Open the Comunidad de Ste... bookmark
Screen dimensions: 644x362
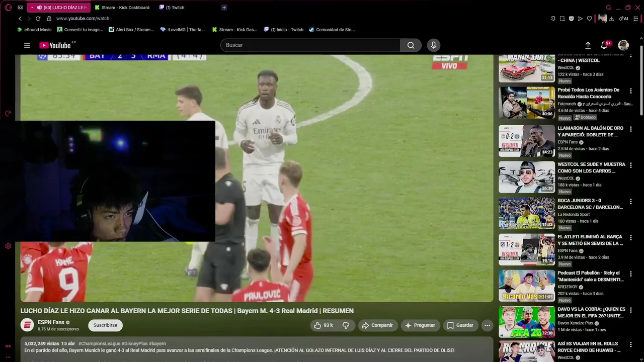pos(332,30)
